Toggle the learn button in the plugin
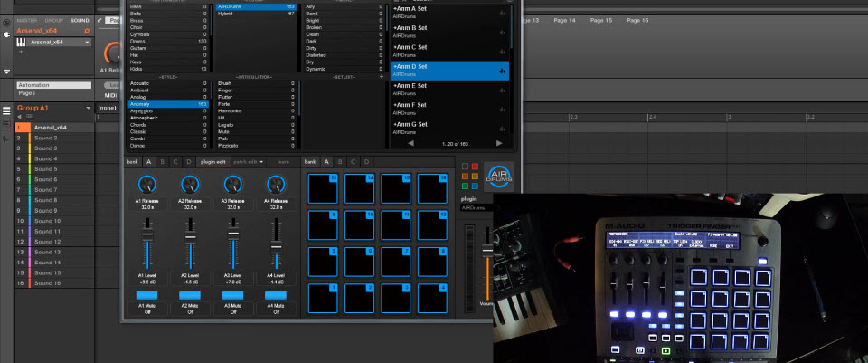 point(283,162)
